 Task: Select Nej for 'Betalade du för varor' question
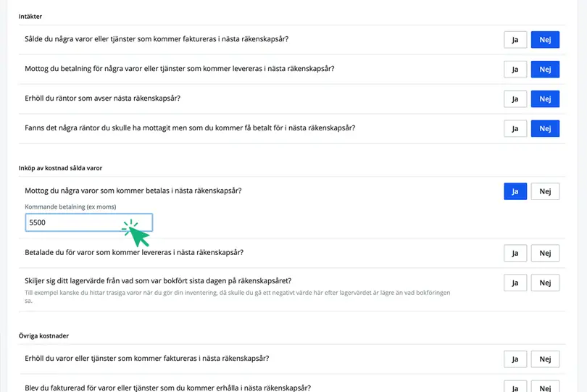coord(545,254)
